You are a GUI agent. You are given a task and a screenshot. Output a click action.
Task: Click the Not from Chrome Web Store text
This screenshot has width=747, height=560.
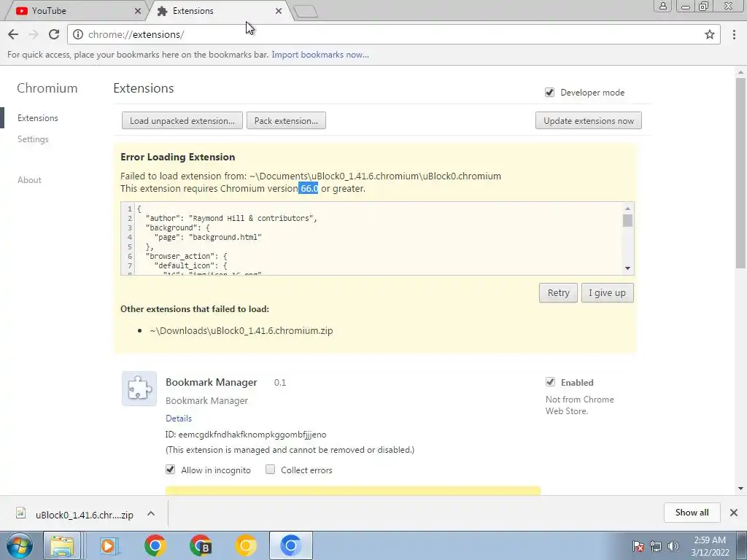(580, 405)
